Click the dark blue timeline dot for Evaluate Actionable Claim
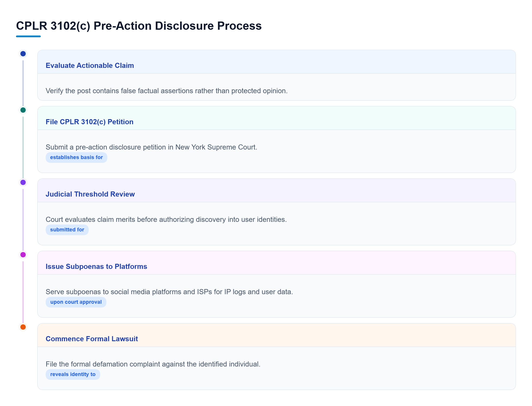532x406 pixels. click(x=23, y=54)
